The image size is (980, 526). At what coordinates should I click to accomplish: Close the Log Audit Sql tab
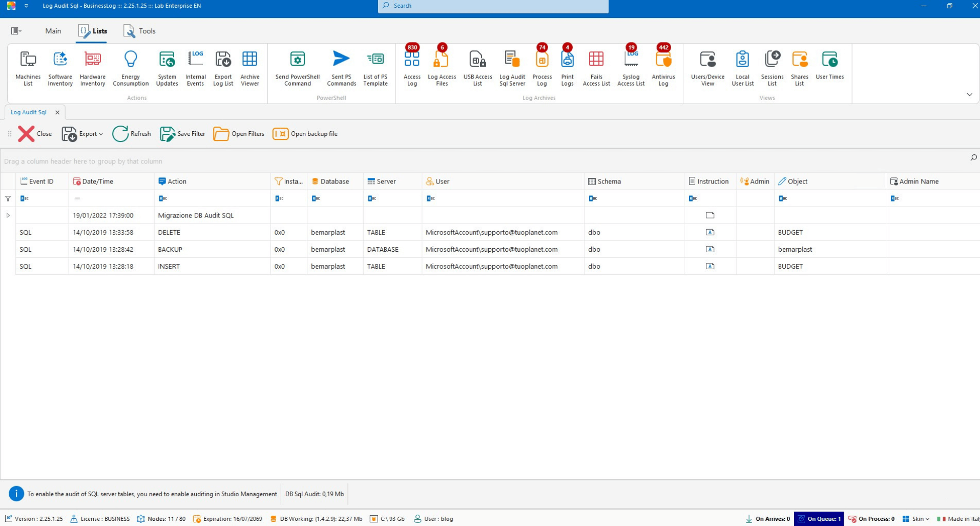(x=57, y=113)
